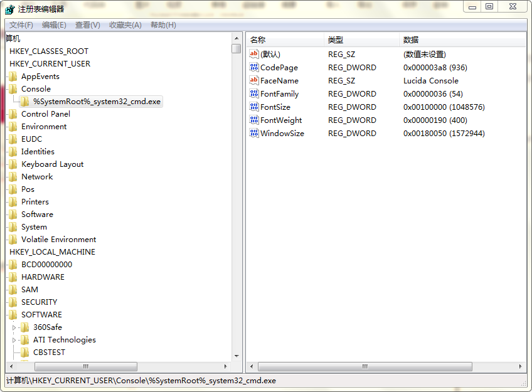Screen dimensions: 532x392
Task: Click the FontFamily DWORD value icon
Action: [254, 93]
